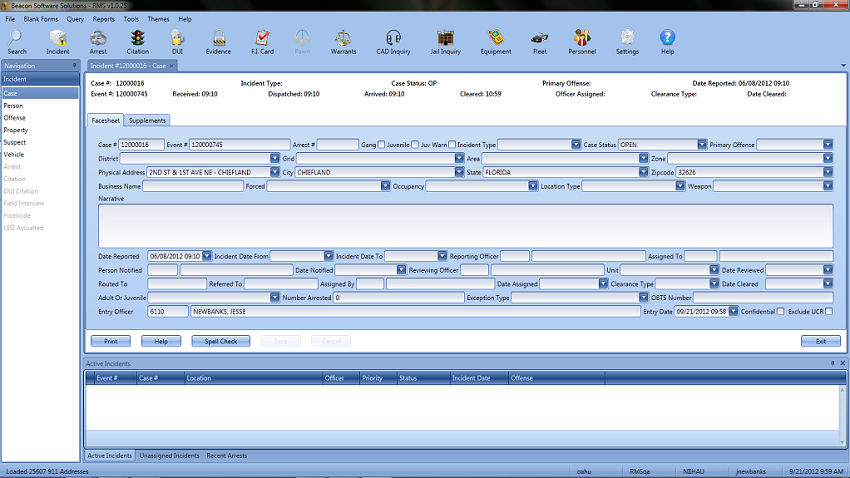Image resolution: width=850 pixels, height=478 pixels.
Task: Toggle the Exclude UCR checkbox
Action: (x=828, y=312)
